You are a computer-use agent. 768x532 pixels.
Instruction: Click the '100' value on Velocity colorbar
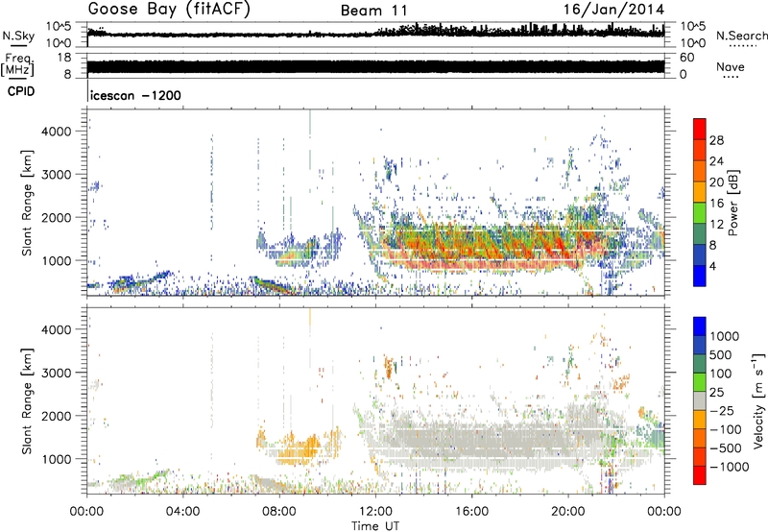coord(720,374)
